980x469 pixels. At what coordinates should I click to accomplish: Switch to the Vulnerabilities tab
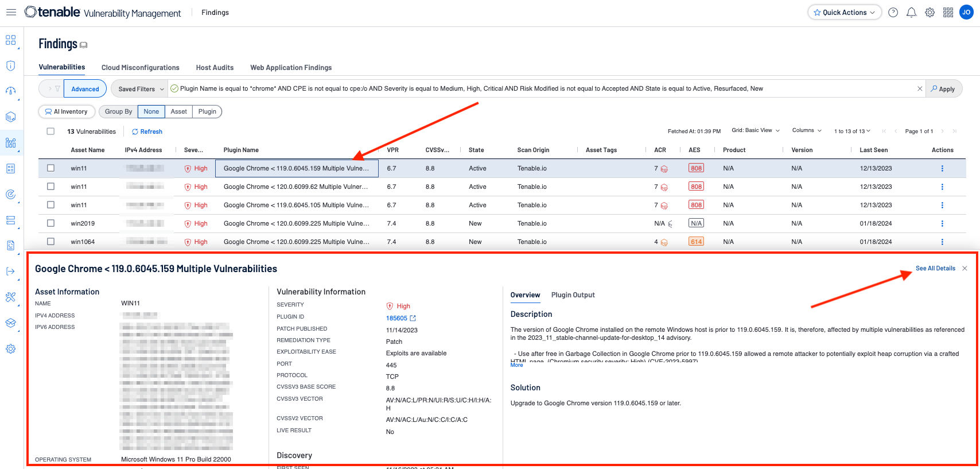point(62,67)
